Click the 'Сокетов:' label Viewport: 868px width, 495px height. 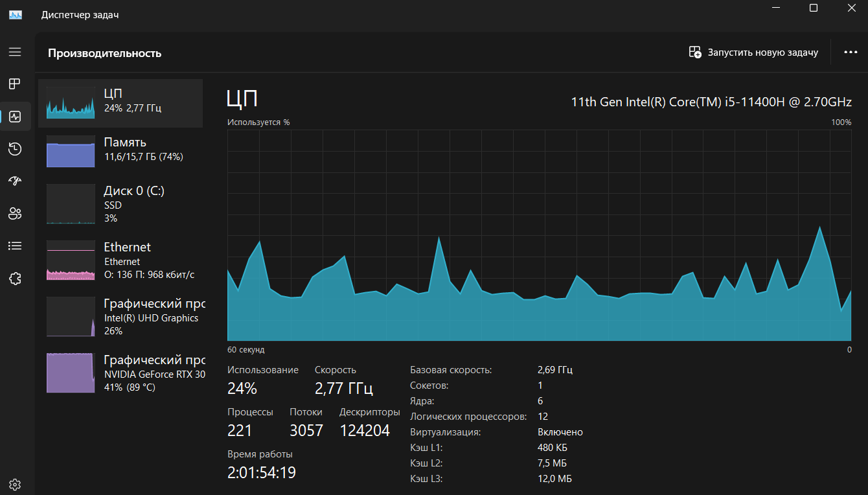click(x=429, y=386)
